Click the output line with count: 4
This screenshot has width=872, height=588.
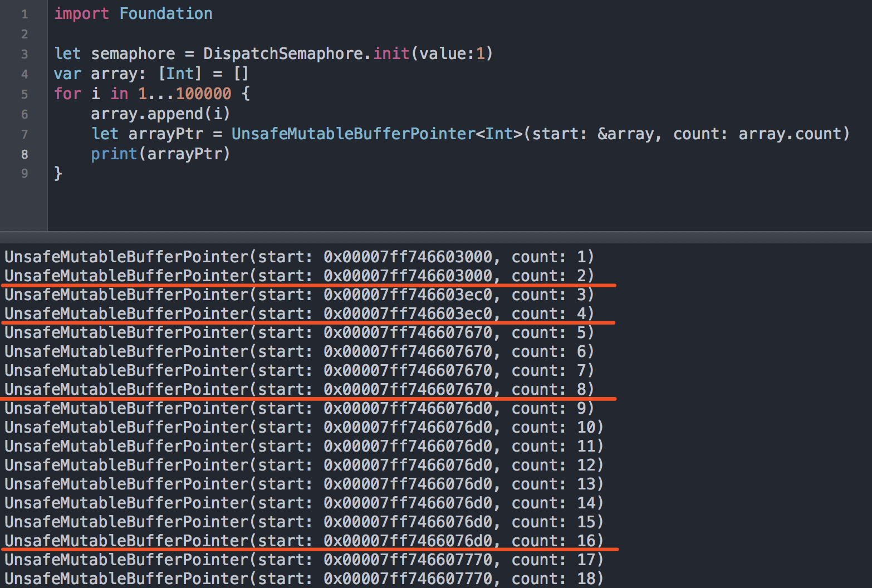tap(300, 313)
